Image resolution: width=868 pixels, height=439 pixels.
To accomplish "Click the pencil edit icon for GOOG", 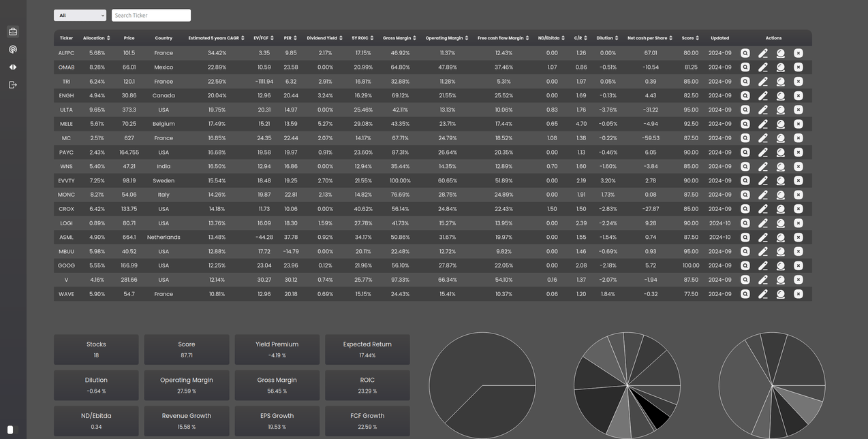I will tap(763, 265).
